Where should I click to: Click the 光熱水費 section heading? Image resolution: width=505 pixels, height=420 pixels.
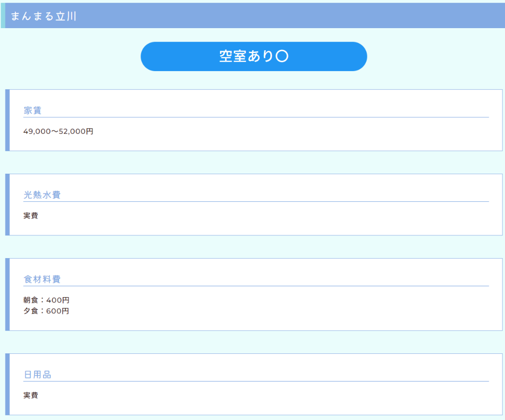42,195
